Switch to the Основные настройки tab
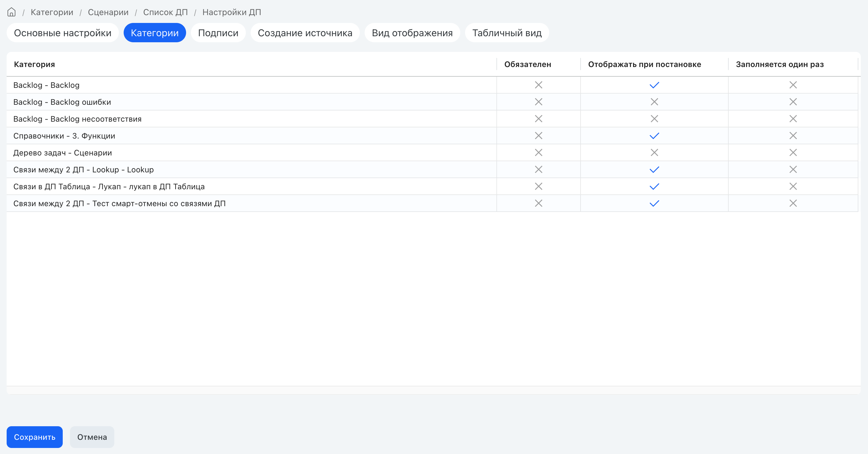868x454 pixels. (63, 33)
